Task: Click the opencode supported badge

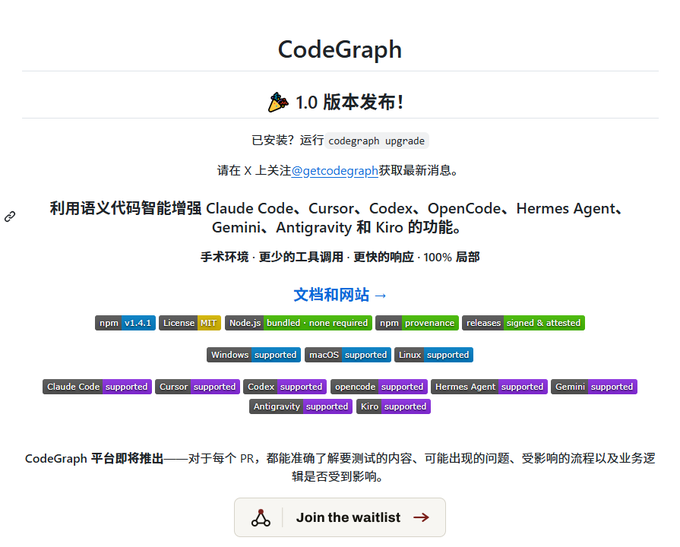Action: (379, 387)
